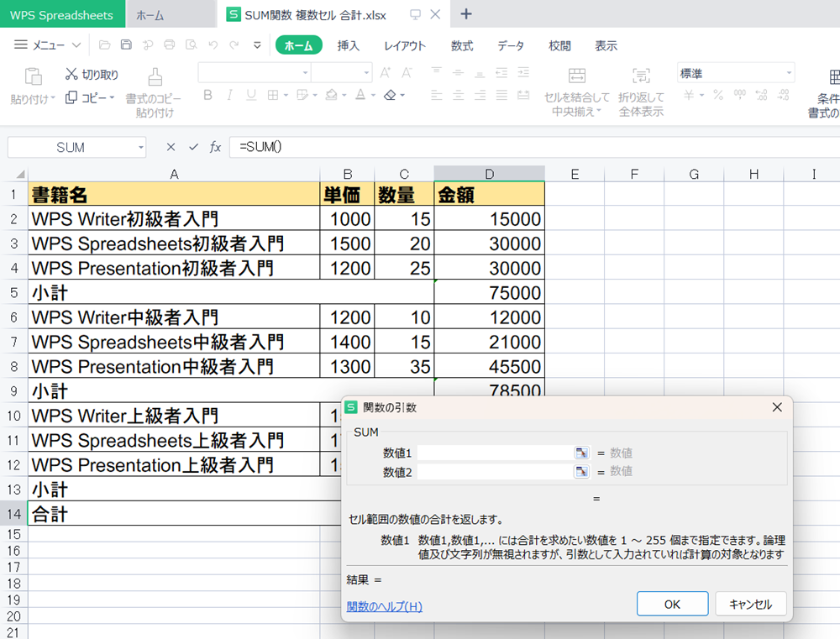Decrease font size with smaller A icon
840x639 pixels.
[x=407, y=73]
